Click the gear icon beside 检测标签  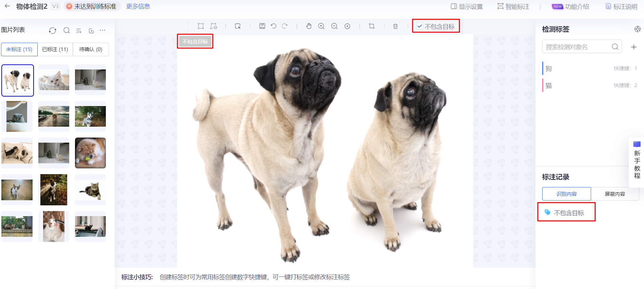(x=638, y=29)
